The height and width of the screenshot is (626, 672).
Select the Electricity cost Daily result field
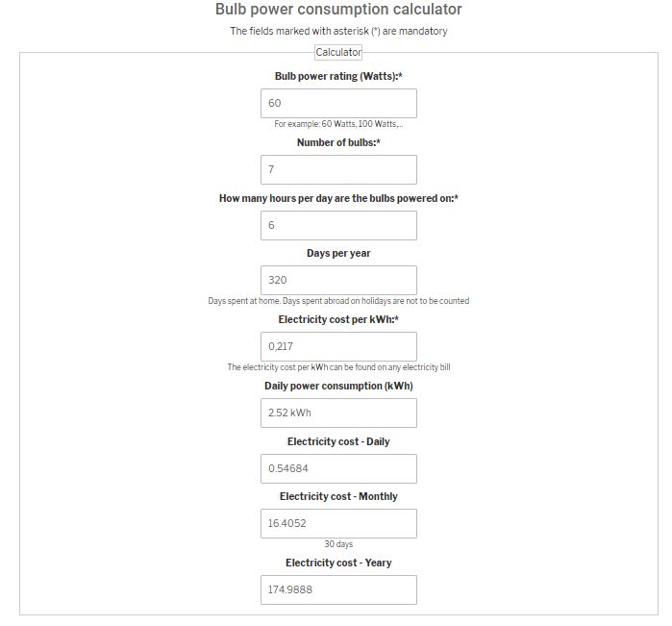338,468
